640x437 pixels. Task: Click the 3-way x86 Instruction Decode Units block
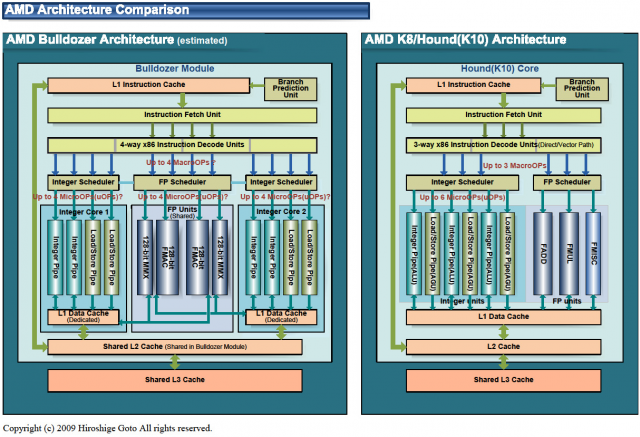pos(503,145)
